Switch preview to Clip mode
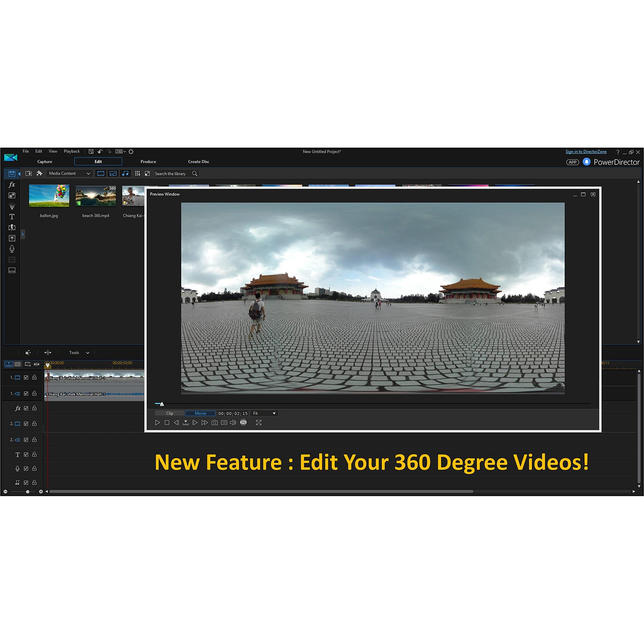Viewport: 644px width, 644px height. click(x=170, y=413)
